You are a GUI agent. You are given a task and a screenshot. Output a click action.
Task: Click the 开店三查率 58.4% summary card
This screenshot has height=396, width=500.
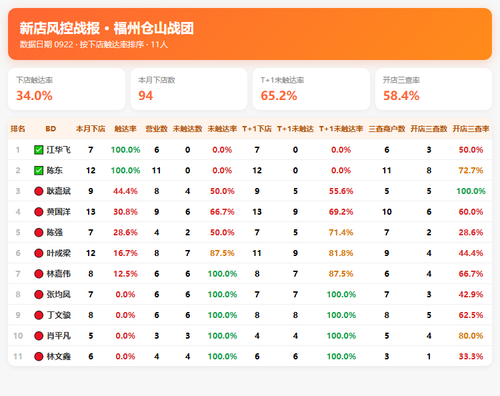click(434, 89)
